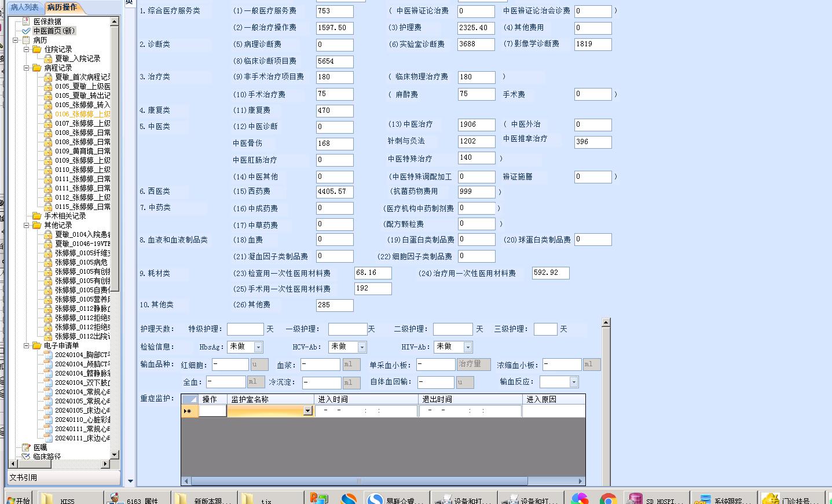Image resolution: width=832 pixels, height=504 pixels.
Task: Open the 医保数据 document icon in tree
Action: point(26,21)
